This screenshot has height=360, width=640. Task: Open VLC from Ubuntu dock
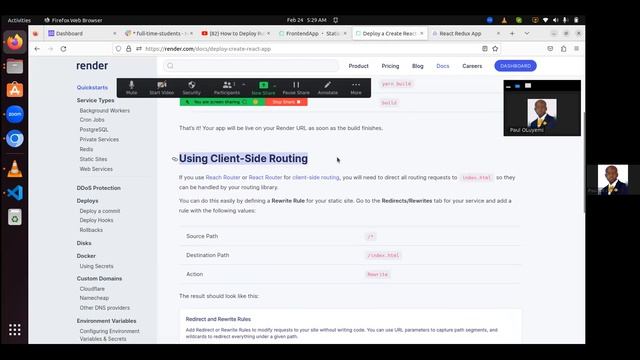point(15,169)
